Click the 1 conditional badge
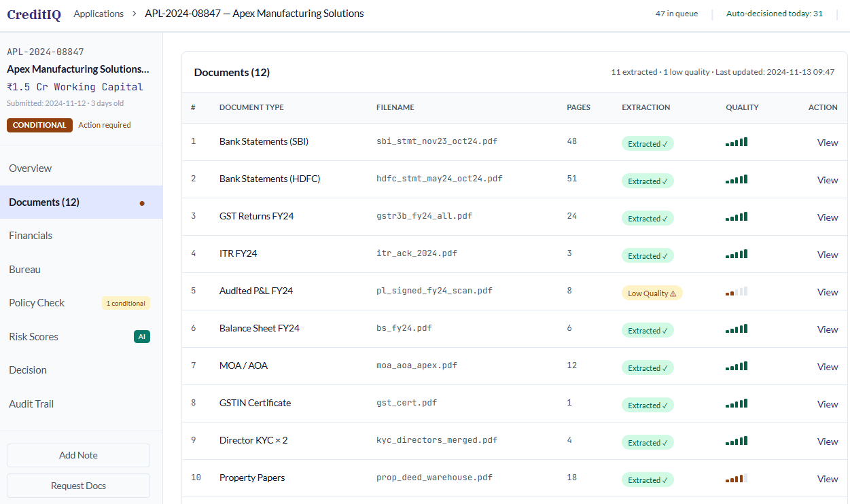This screenshot has width=850, height=504. click(x=126, y=303)
